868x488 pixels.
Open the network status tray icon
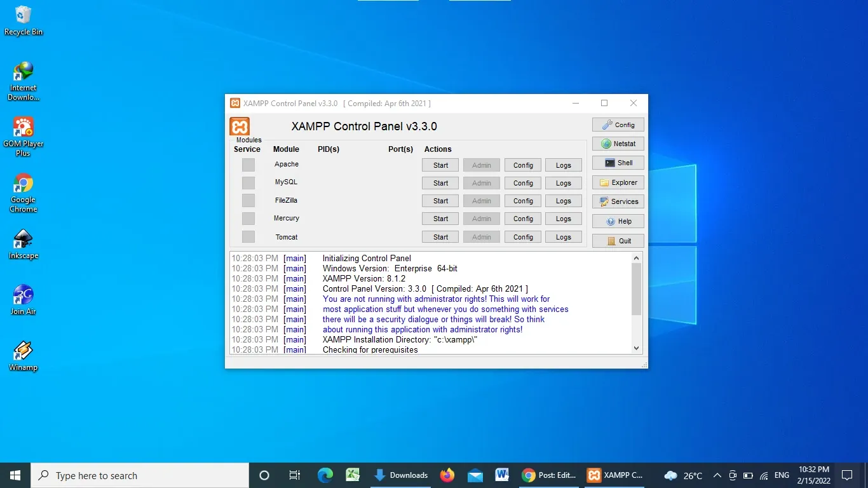pos(764,475)
